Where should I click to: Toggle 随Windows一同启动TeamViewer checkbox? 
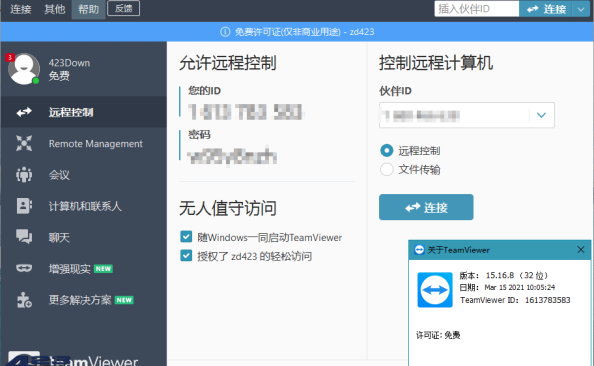(186, 237)
